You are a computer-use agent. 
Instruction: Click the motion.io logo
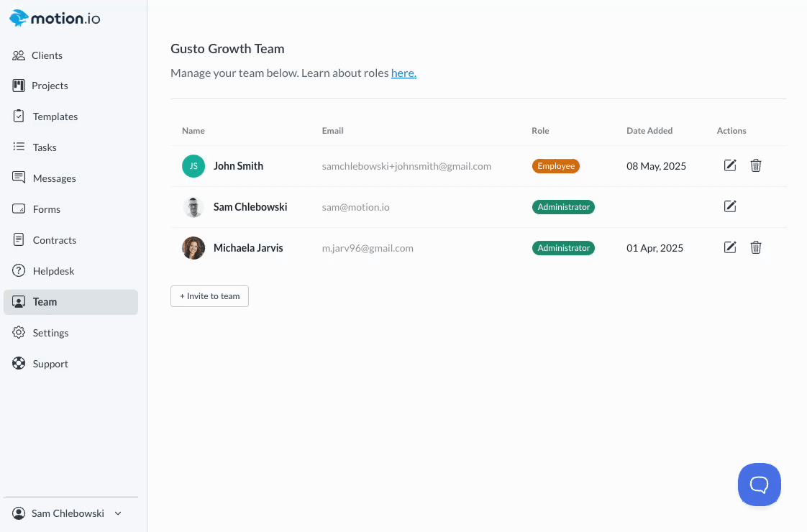coord(55,18)
